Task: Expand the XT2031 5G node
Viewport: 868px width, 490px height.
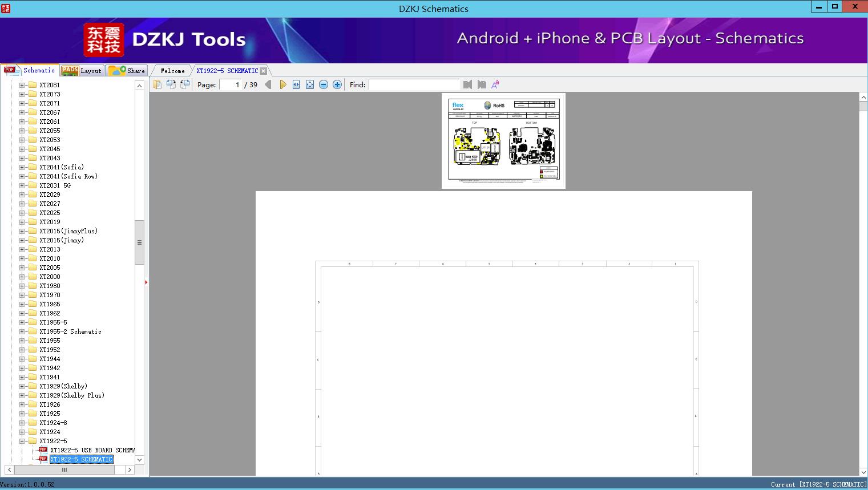Action: (22, 185)
